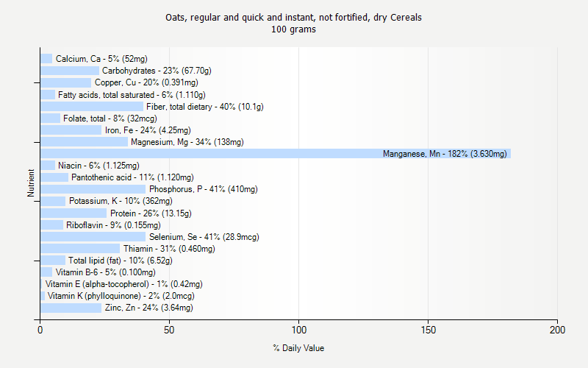Image resolution: width=588 pixels, height=368 pixels.
Task: Select the Vitamin E (alpha-tocopherol) label
Action: coord(124,284)
